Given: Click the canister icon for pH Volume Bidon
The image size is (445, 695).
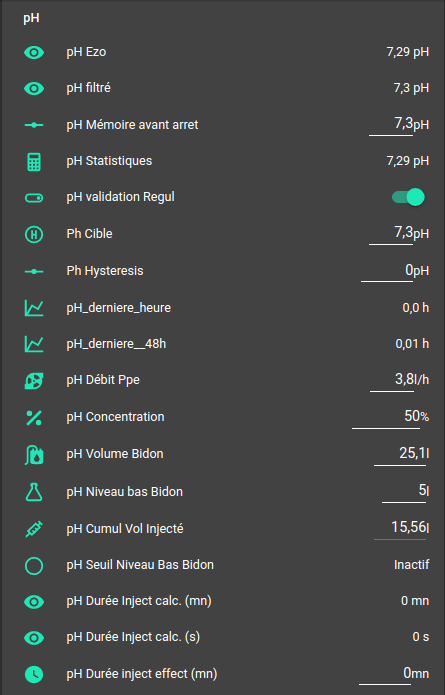Looking at the screenshot, I should [x=34, y=455].
